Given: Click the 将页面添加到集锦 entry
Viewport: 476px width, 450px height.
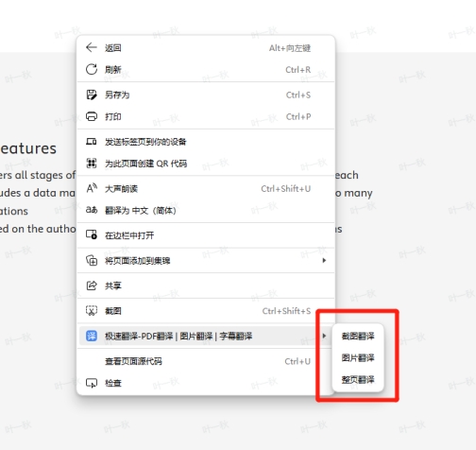Looking at the screenshot, I should 206,260.
